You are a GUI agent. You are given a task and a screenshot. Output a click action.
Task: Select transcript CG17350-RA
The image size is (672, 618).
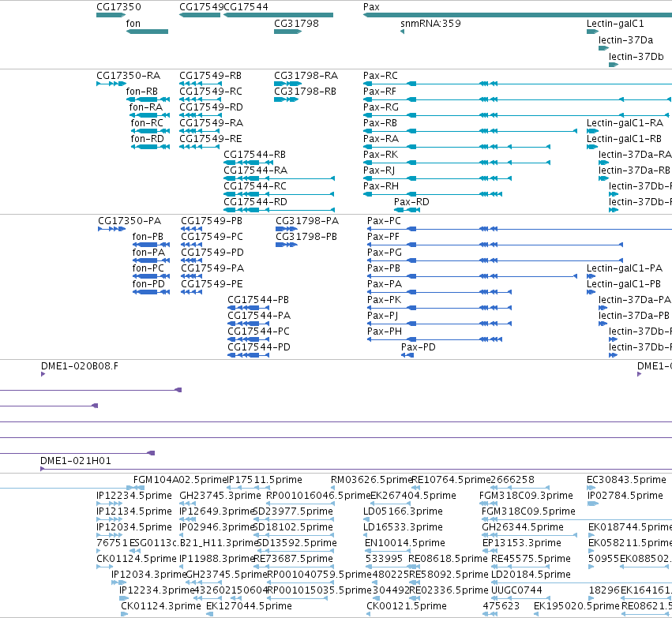[x=111, y=84]
